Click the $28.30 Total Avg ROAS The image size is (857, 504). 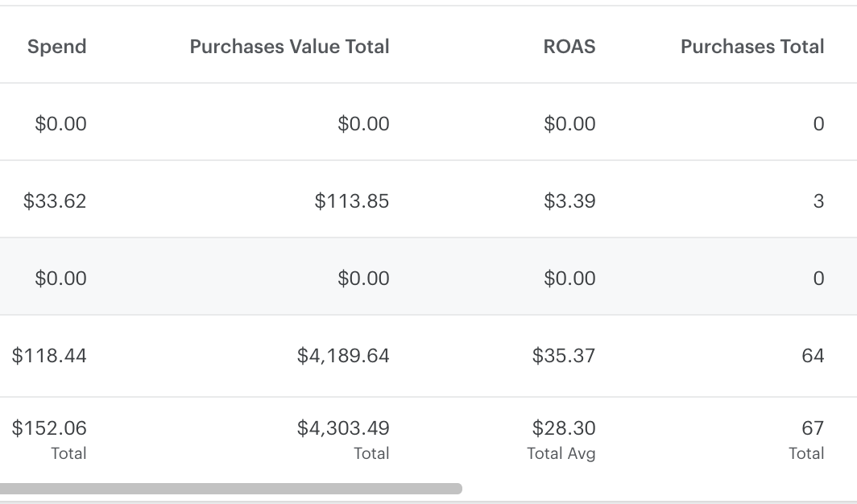(x=564, y=428)
